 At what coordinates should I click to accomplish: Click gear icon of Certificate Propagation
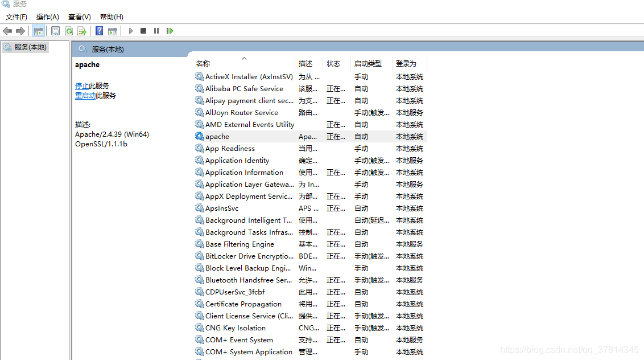pyautogui.click(x=200, y=304)
